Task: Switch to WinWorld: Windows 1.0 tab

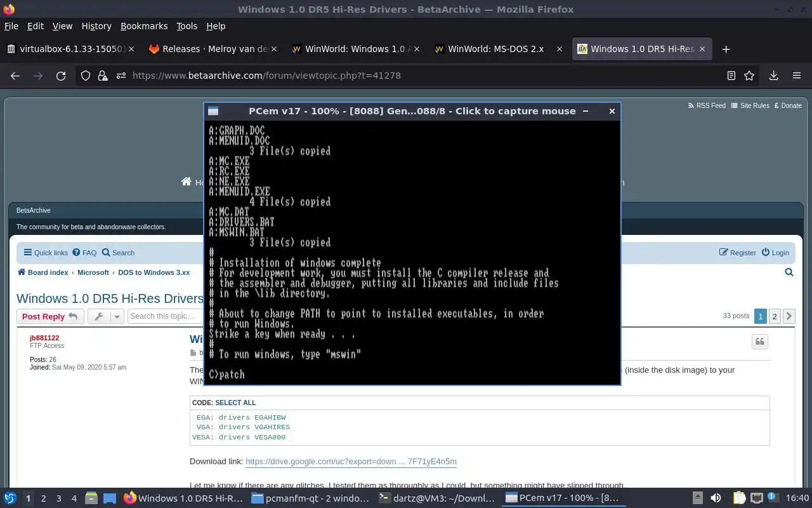Action: (x=355, y=49)
